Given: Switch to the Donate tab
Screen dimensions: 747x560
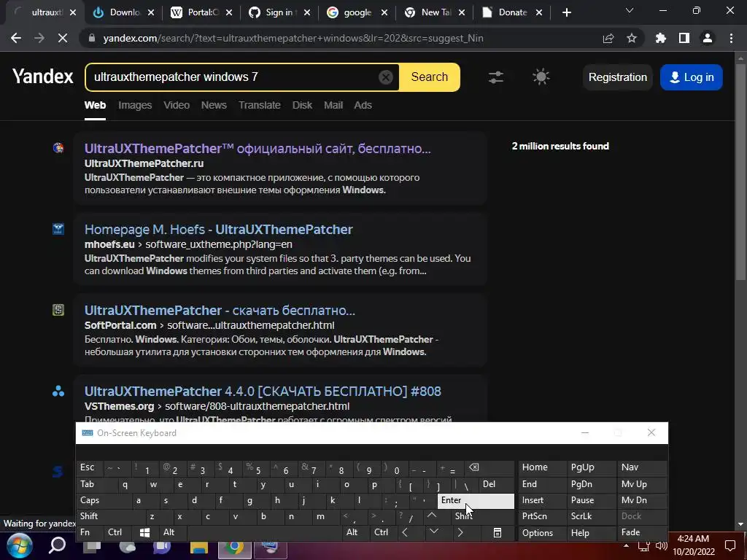Looking at the screenshot, I should click(x=511, y=13).
